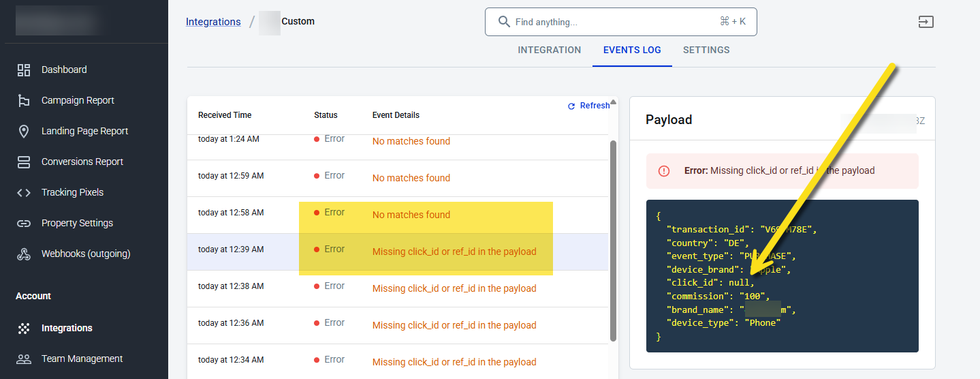Refresh the events log list
980x379 pixels.
pyautogui.click(x=589, y=106)
